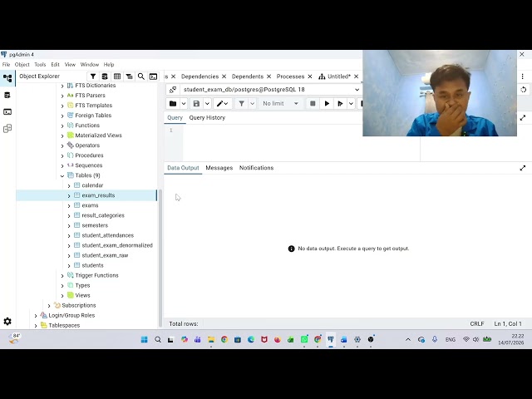
Task: Click the reset layout circular arrow icon
Action: click(524, 90)
